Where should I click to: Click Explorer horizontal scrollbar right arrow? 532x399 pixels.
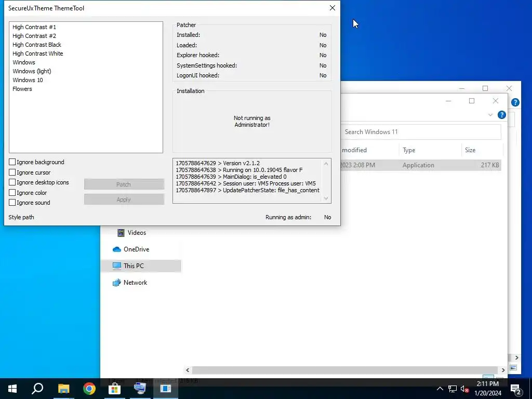[x=503, y=370]
